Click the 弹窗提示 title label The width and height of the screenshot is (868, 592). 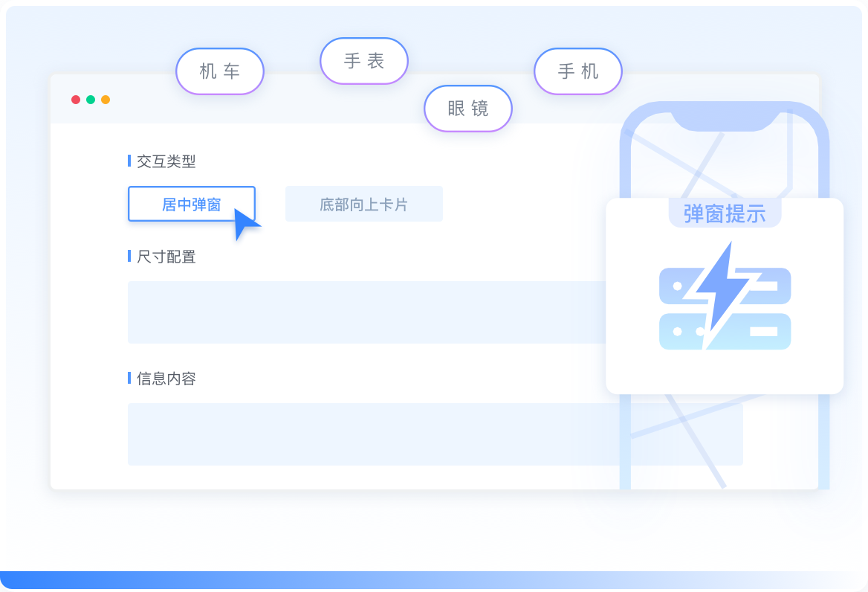[725, 213]
